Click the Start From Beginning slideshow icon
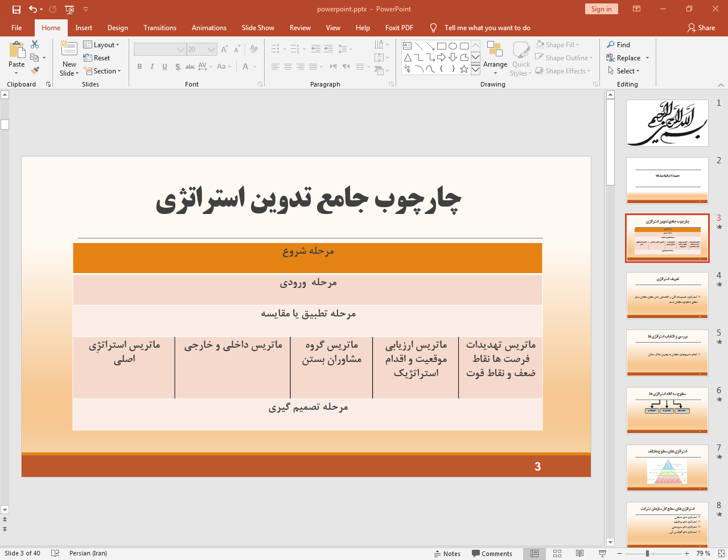 [x=69, y=9]
